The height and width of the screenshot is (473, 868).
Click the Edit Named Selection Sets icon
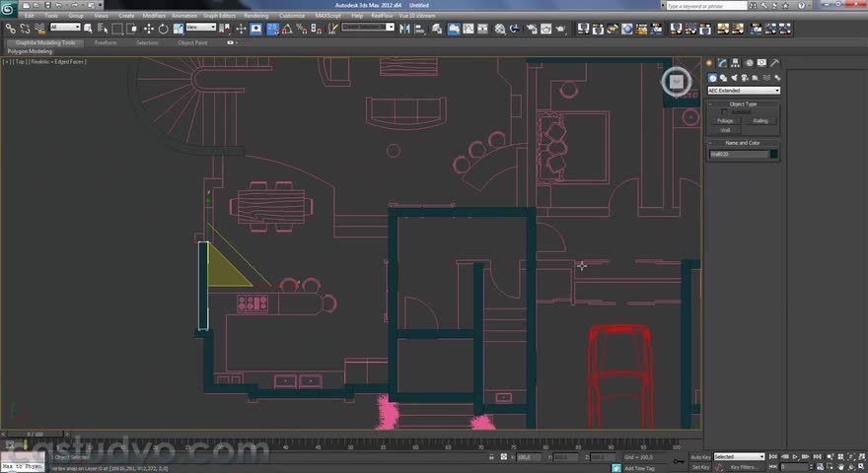pyautogui.click(x=332, y=29)
